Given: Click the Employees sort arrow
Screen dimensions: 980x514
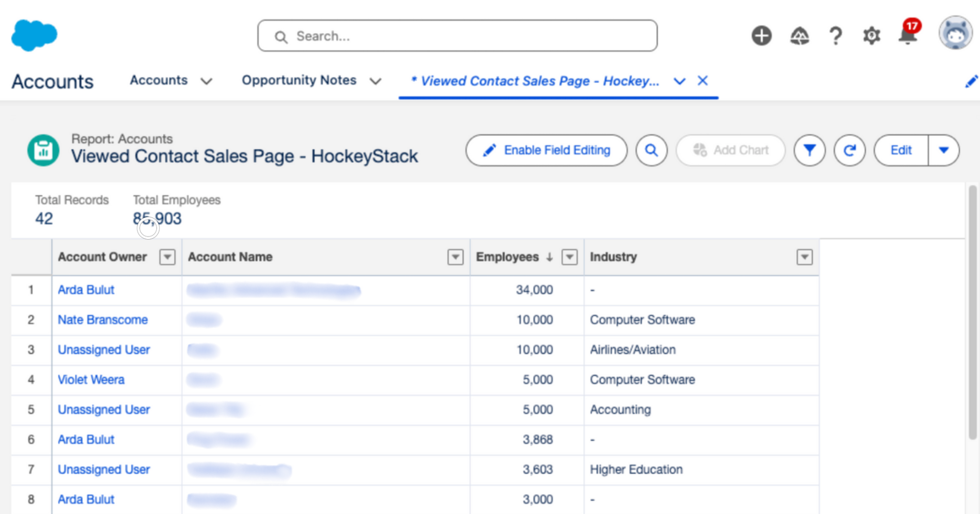Looking at the screenshot, I should coord(549,257).
